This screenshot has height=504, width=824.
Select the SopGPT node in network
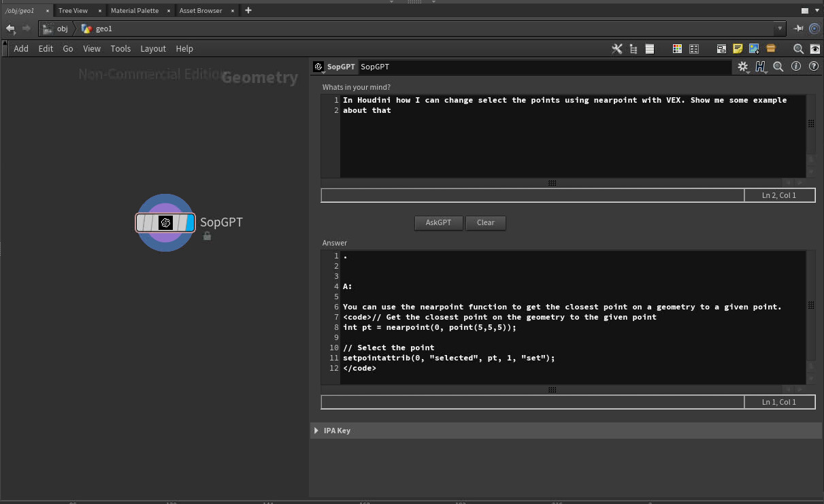165,223
